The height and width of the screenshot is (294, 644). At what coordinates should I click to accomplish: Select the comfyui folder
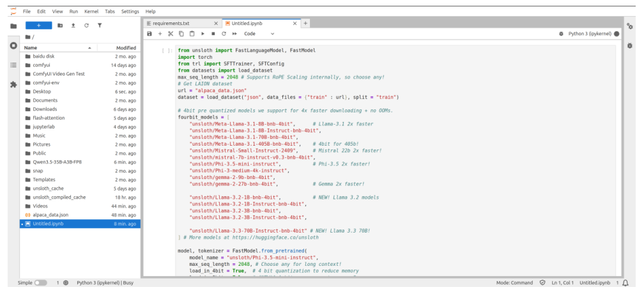click(x=80, y=65)
